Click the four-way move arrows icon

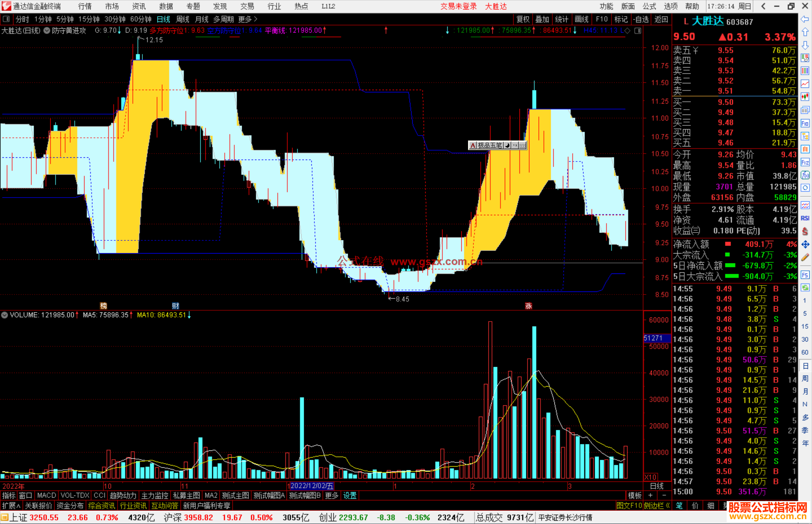pyautogui.click(x=805, y=245)
